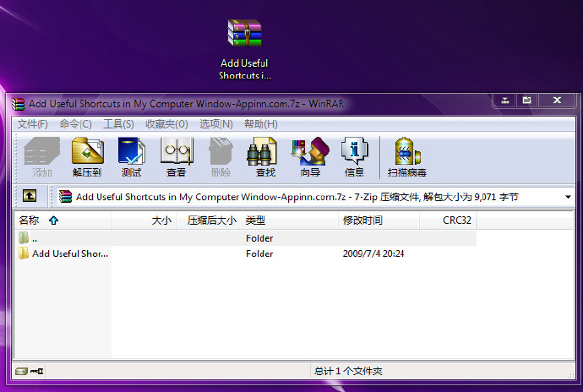583x392 pixels.
Task: Open the 命令(C) menu
Action: tap(75, 124)
